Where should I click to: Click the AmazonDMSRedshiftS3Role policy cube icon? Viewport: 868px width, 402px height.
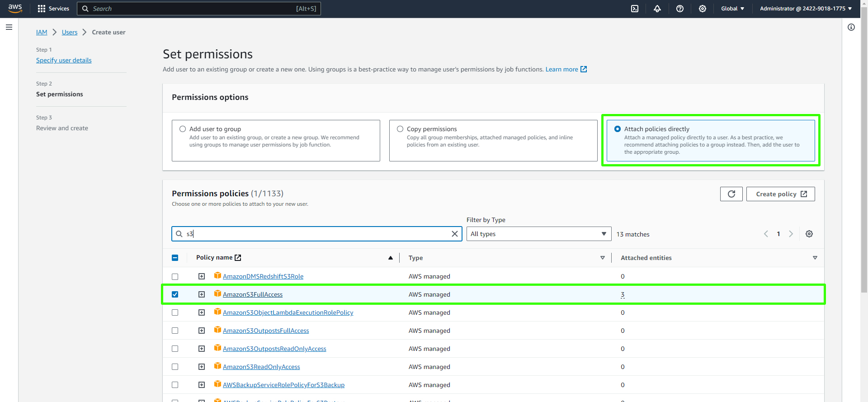click(x=217, y=276)
